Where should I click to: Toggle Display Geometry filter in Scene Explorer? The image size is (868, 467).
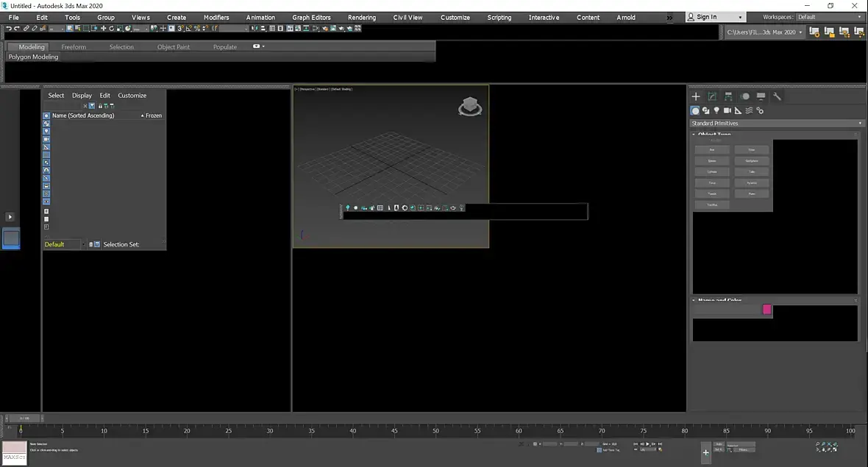click(46, 115)
